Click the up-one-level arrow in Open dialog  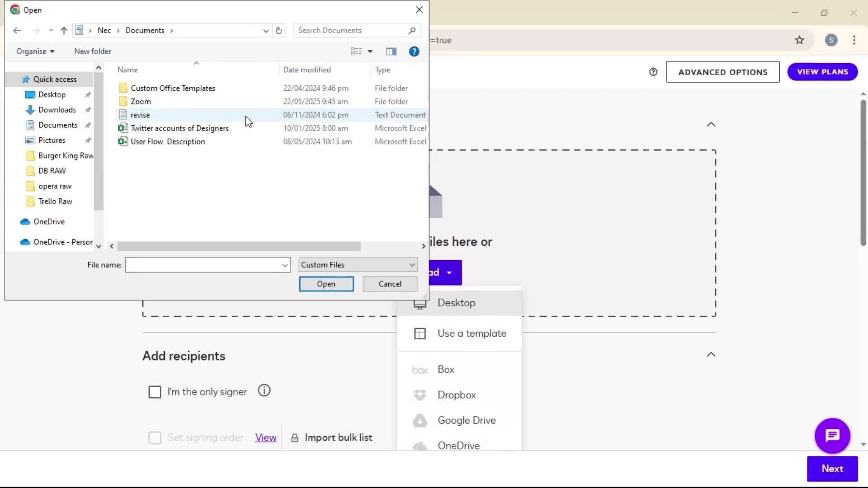pos(64,30)
